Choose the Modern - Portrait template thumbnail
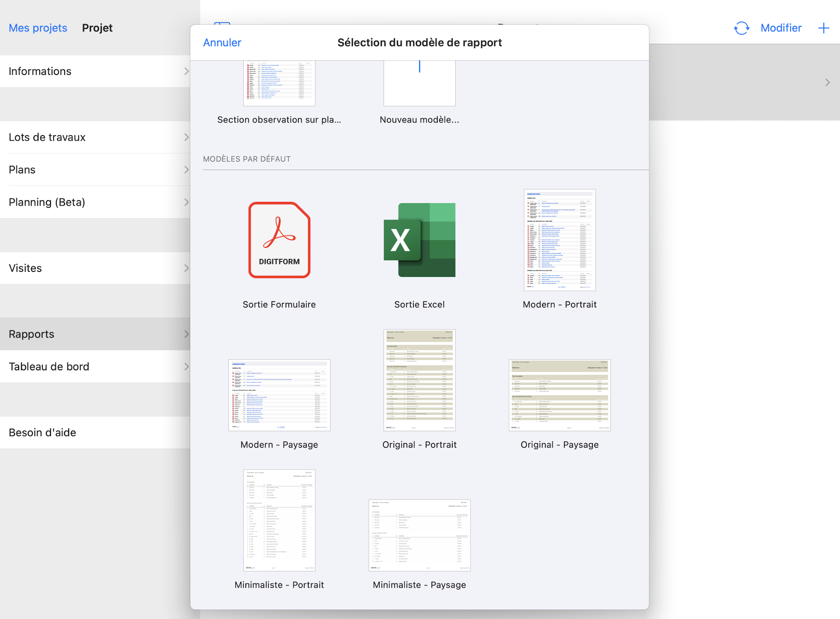The height and width of the screenshot is (619, 840). [559, 240]
